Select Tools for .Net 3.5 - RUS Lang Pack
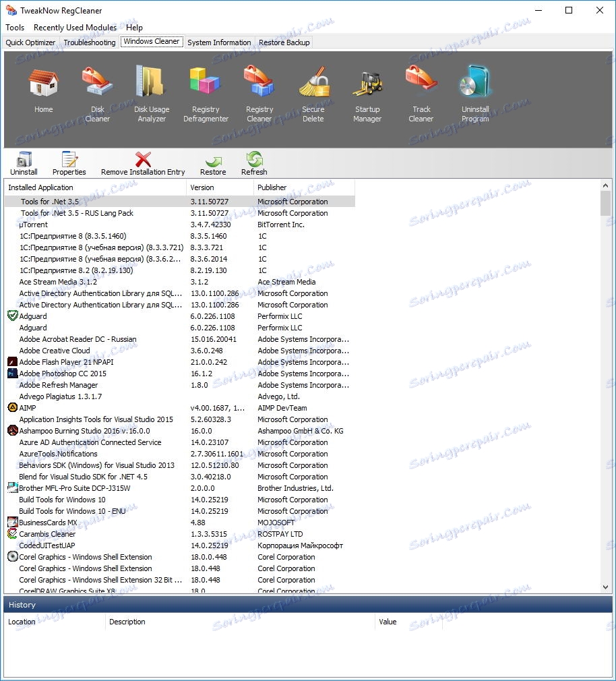Viewport: 616px width, 681px height. [180, 213]
